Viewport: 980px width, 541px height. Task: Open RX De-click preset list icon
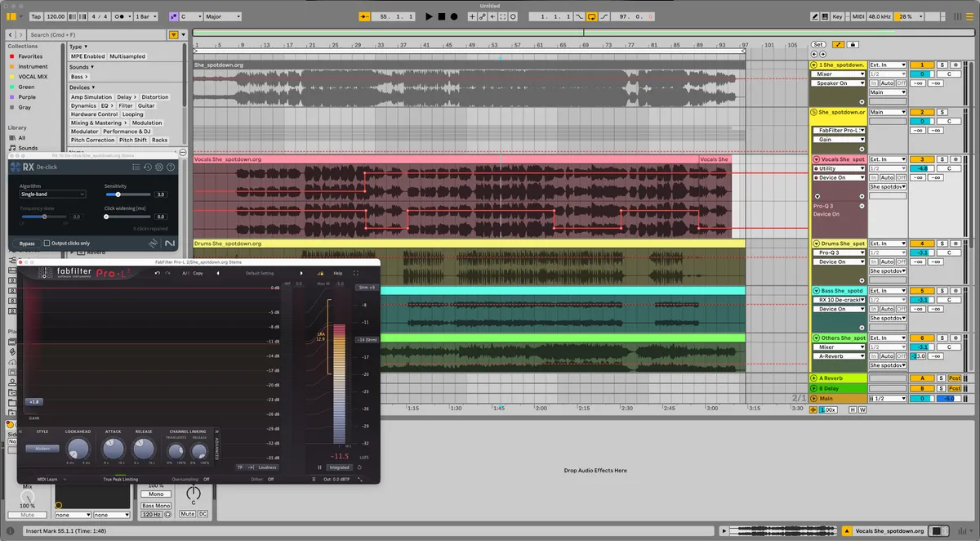tap(136, 167)
